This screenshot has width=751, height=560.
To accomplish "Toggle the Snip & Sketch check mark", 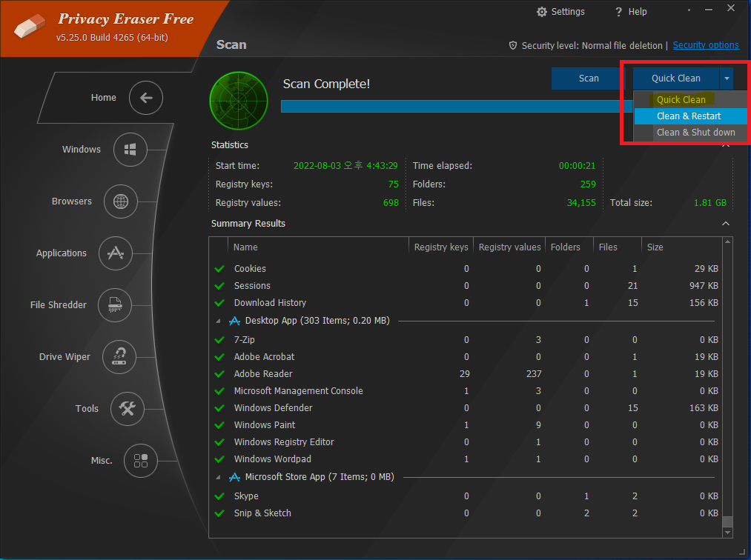I will [x=220, y=513].
